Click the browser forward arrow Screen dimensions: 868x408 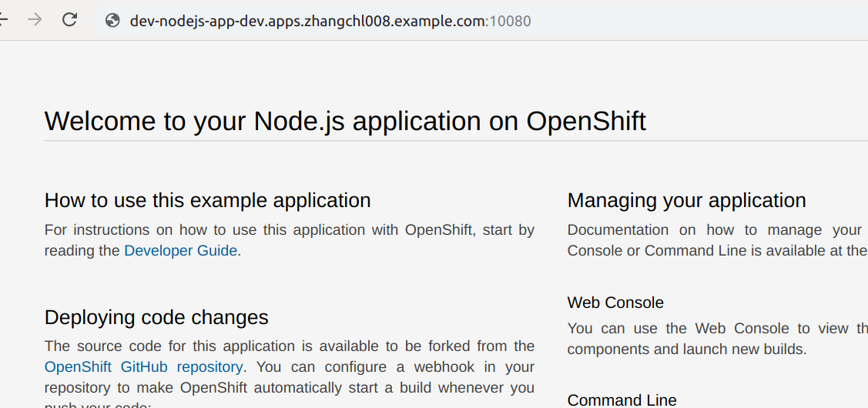click(x=35, y=20)
